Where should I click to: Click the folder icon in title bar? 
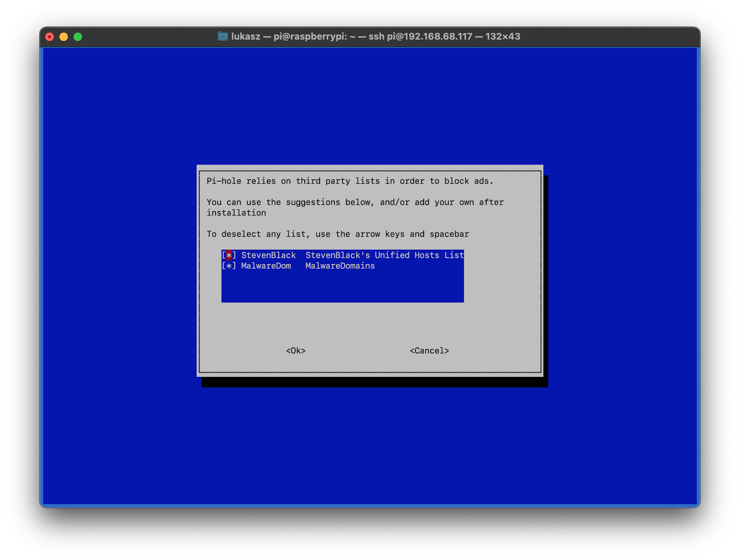pyautogui.click(x=223, y=36)
